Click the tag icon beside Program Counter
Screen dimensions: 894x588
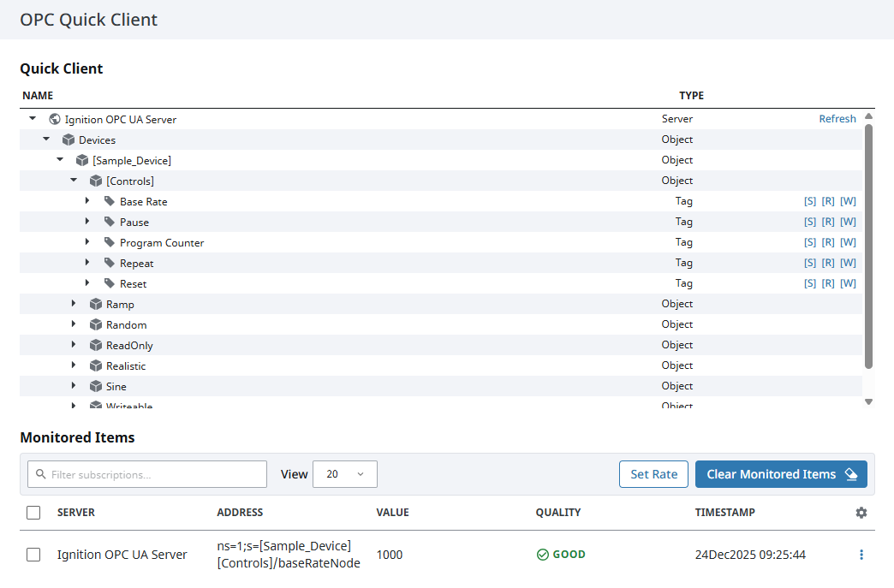pos(110,243)
